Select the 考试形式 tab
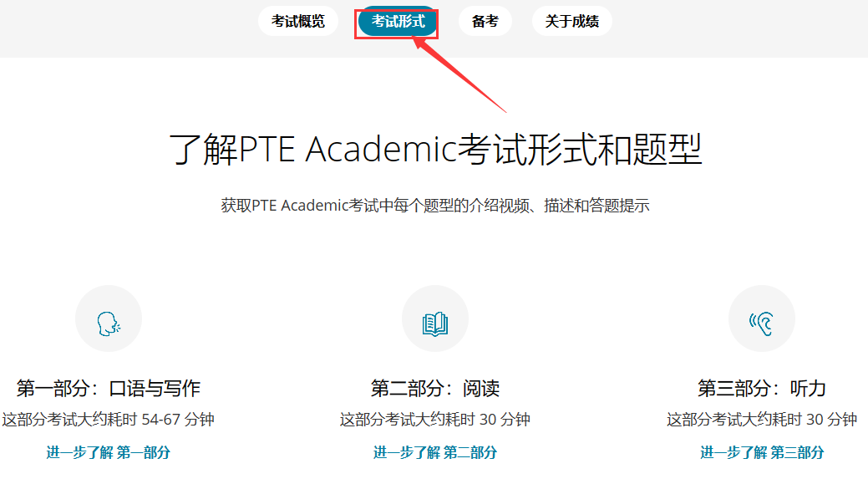Screen dimensions: 868x479 [398, 22]
